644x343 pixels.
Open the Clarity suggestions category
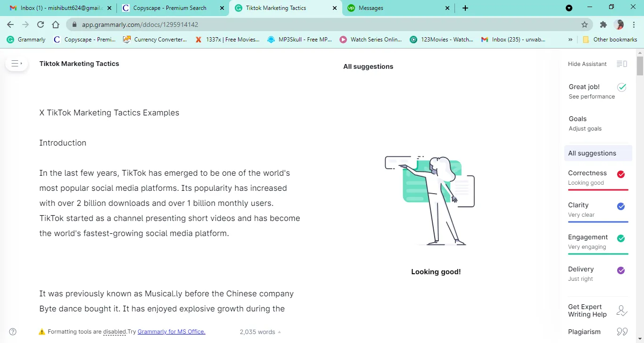pyautogui.click(x=598, y=210)
